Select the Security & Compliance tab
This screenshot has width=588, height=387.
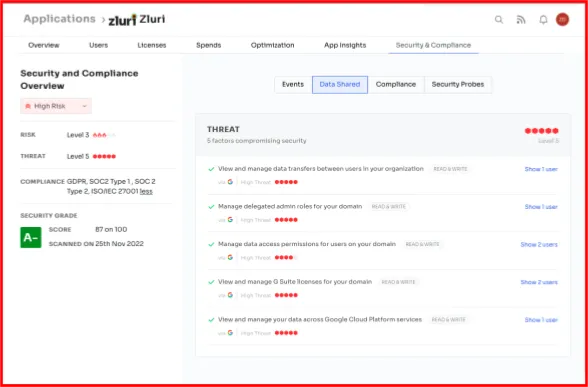tap(433, 45)
